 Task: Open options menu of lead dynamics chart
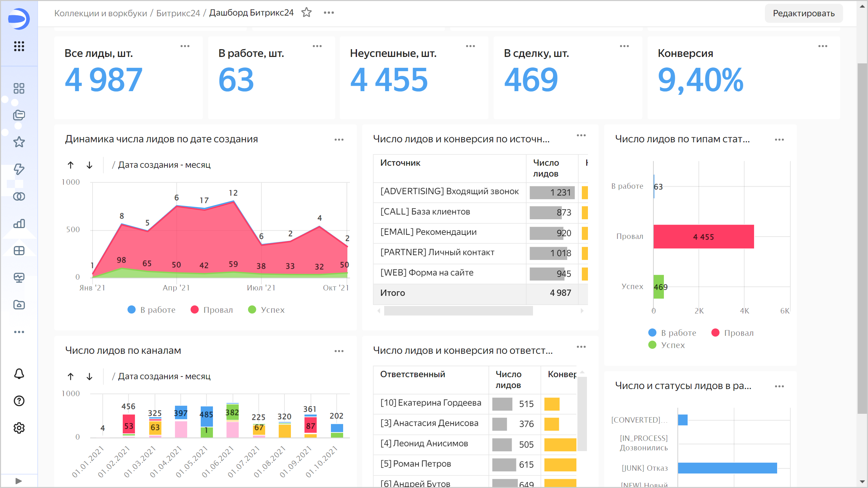pos(339,139)
